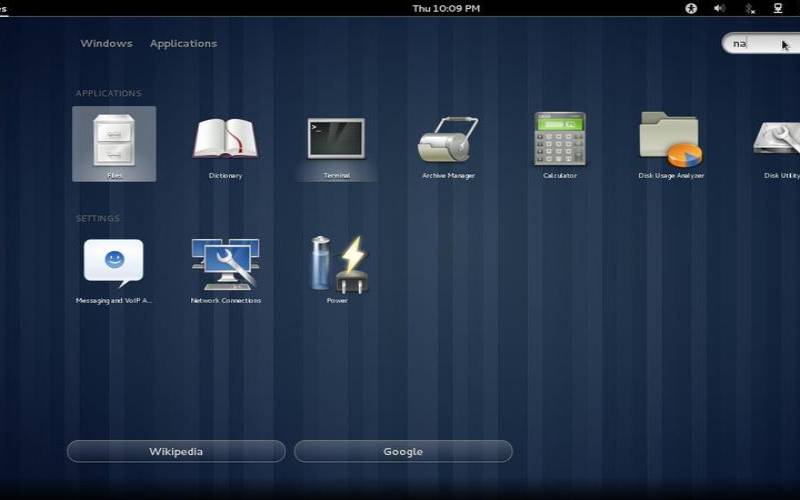Open the Files application icon
Viewport: 800px width, 500px height.
(x=114, y=142)
